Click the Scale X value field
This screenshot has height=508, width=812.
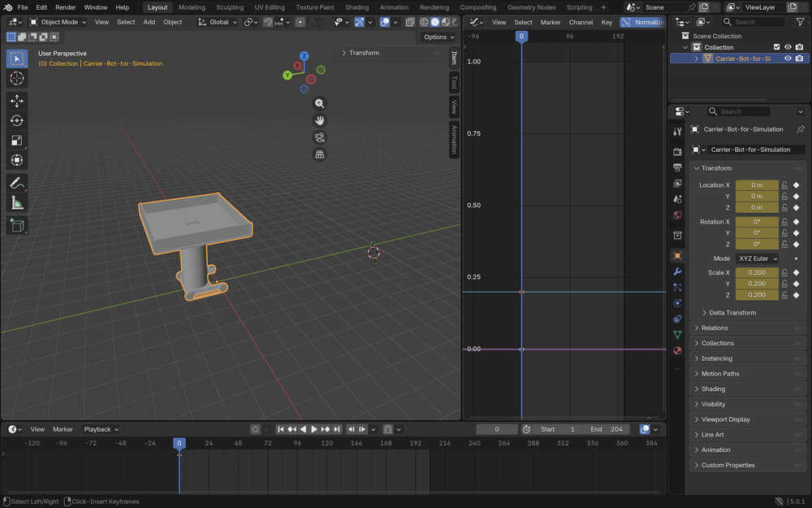pyautogui.click(x=756, y=273)
